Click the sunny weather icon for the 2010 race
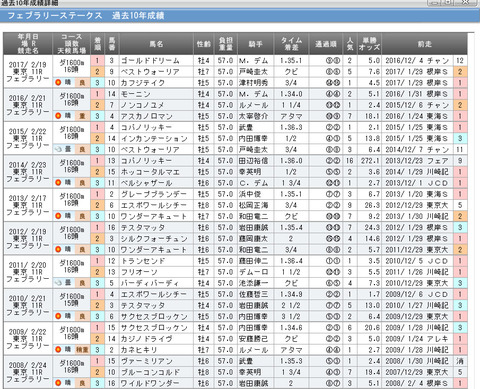 click(58, 316)
